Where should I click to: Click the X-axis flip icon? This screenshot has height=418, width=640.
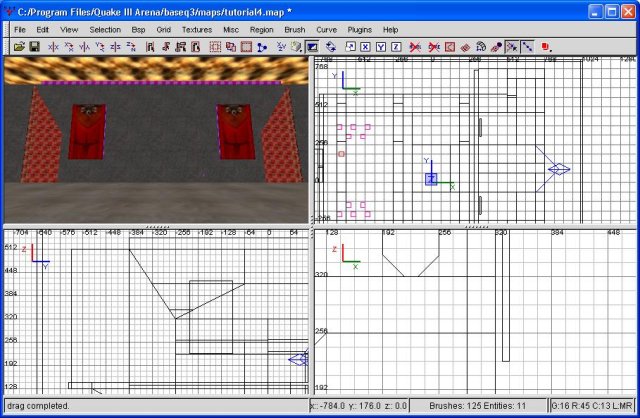pyautogui.click(x=53, y=47)
